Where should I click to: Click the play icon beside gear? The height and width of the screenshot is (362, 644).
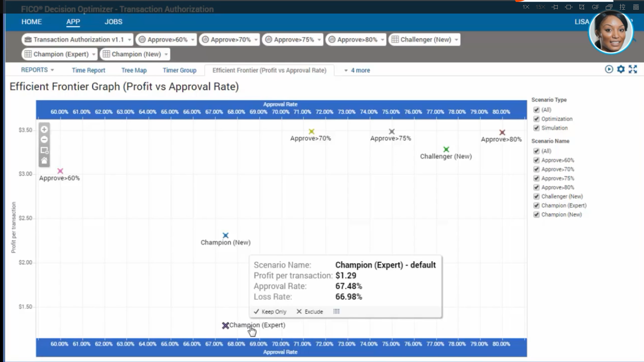609,69
